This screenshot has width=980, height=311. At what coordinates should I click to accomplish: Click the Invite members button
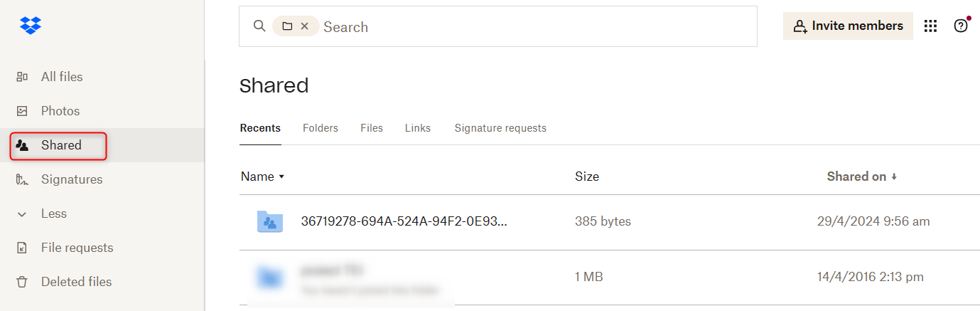(848, 26)
